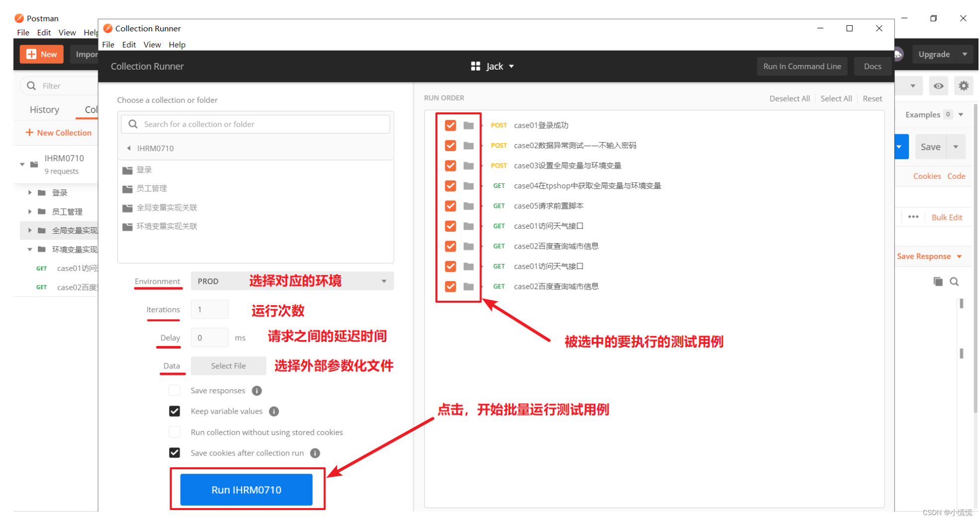Viewport: 980px width, 521px height.
Task: Uncheck case01登录成功 in run order
Action: click(x=451, y=125)
